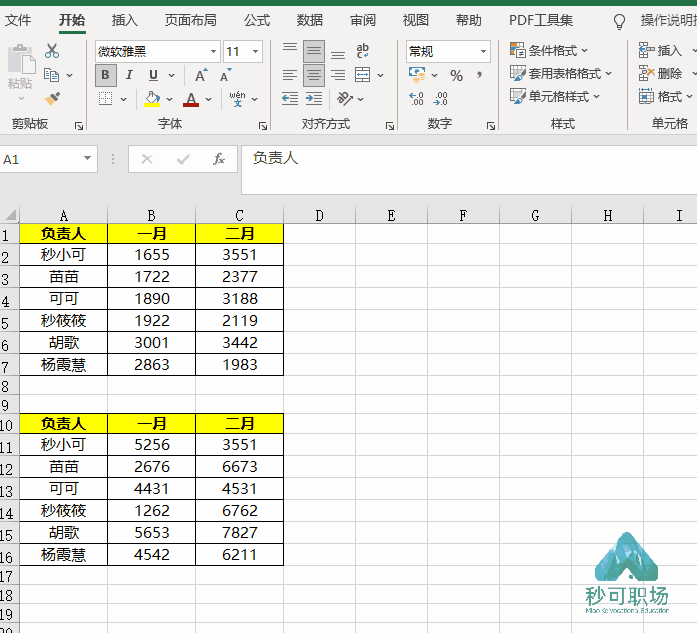The height and width of the screenshot is (633, 697).
Task: Toggle Italic formatting
Action: point(129,75)
